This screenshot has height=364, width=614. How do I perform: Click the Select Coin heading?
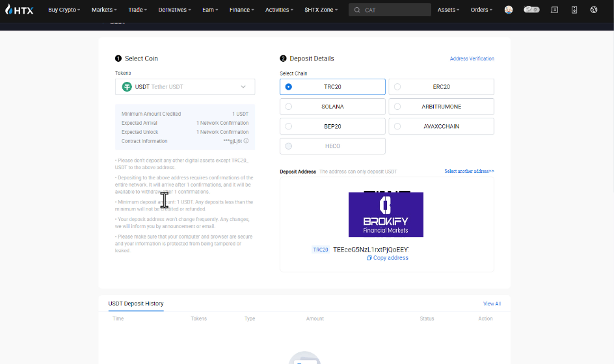pyautogui.click(x=141, y=58)
